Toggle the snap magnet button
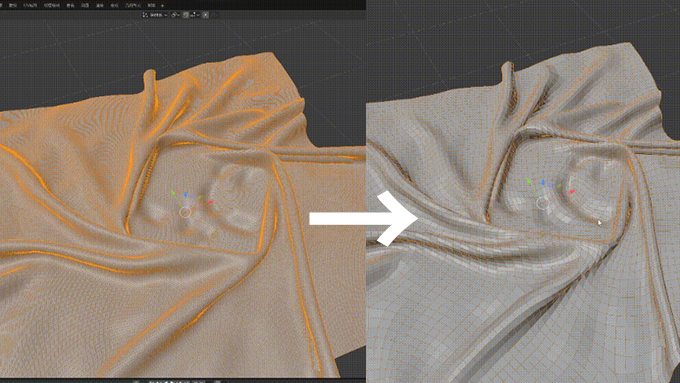This screenshot has height=383, width=680. point(186,15)
